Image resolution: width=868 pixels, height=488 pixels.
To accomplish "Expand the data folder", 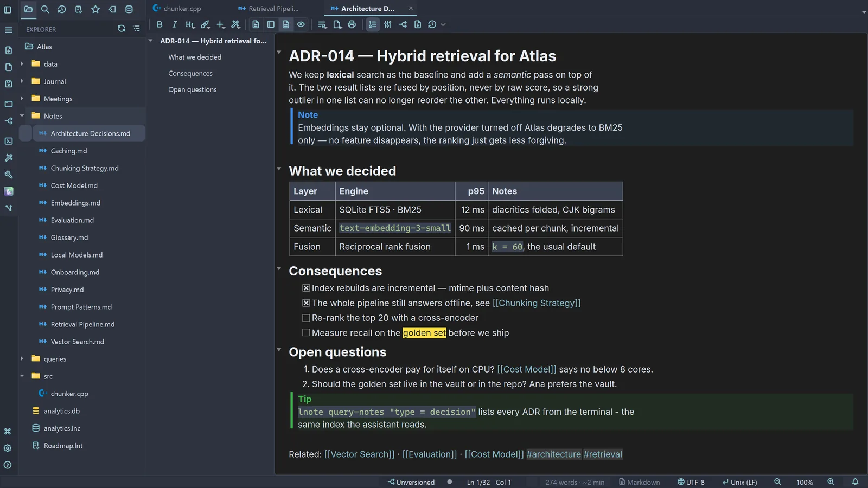I will 22,64.
